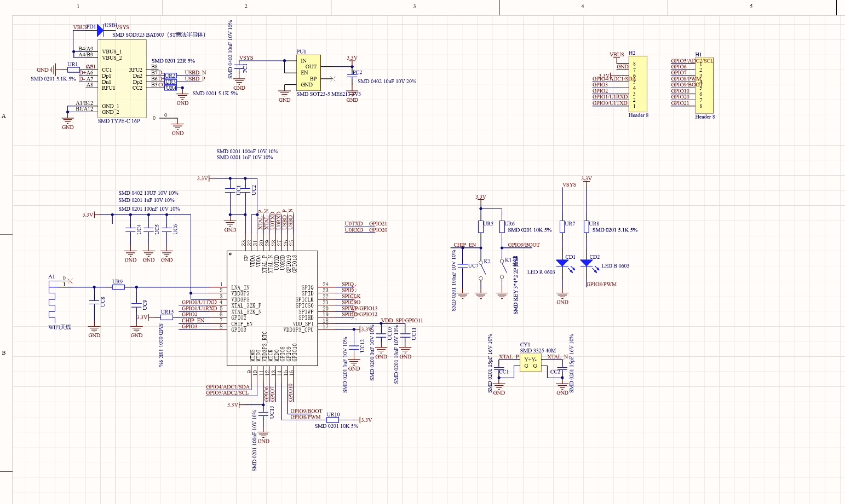Select the 'SMD 3325 40M' crystal text
845x504 pixels.
tap(538, 350)
